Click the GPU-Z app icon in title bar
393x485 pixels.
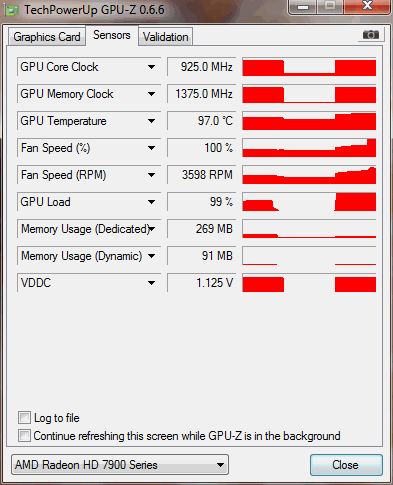(12, 10)
